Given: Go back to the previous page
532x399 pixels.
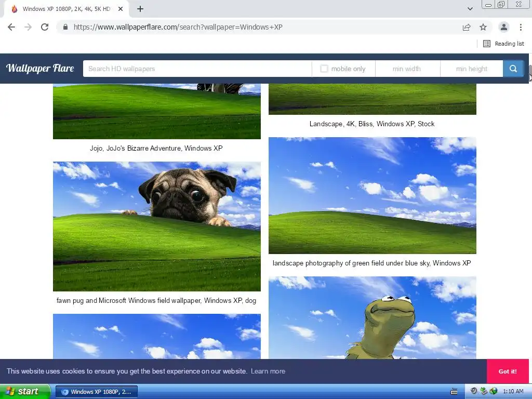Looking at the screenshot, I should [x=11, y=27].
